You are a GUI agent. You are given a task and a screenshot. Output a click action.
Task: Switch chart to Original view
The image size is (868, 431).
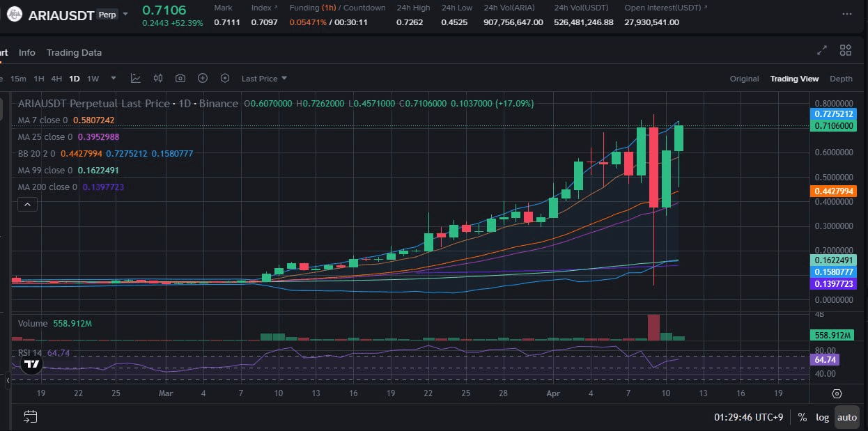pos(744,79)
